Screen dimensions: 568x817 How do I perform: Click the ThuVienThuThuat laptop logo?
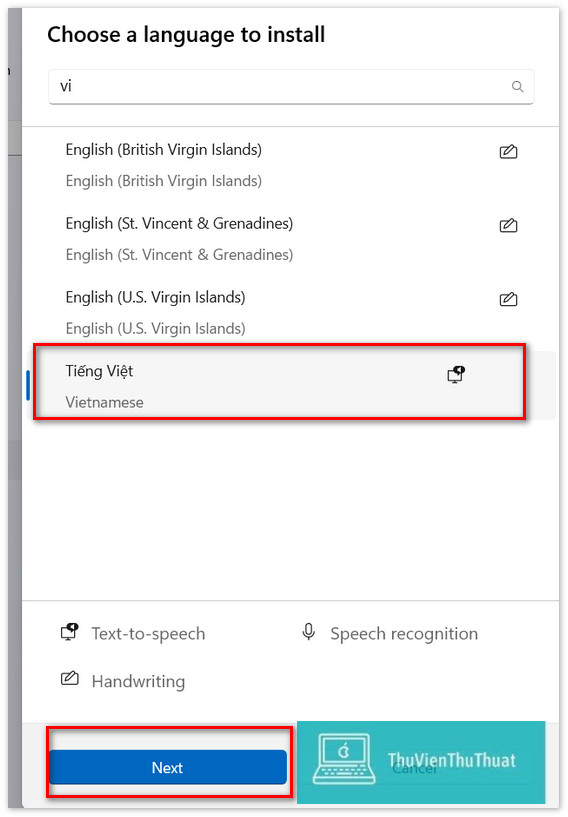[344, 759]
